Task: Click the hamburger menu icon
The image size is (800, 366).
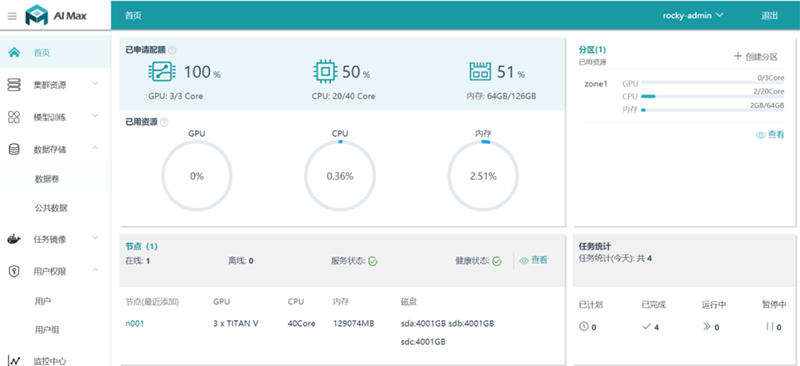Action: click(x=12, y=16)
